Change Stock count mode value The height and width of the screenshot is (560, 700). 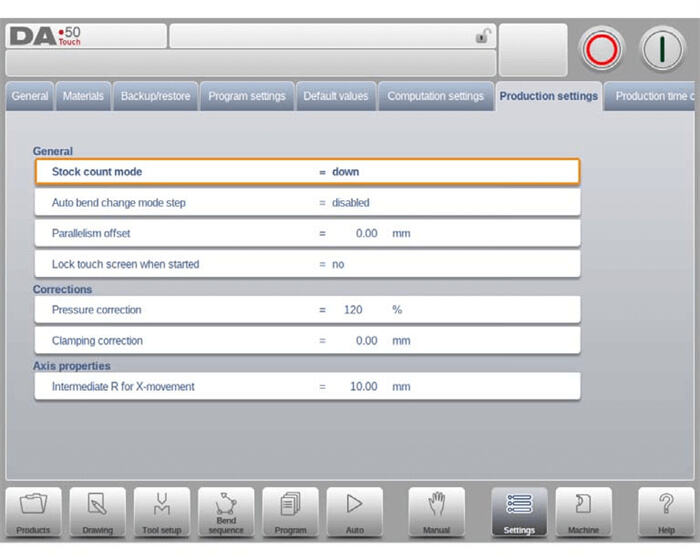point(345,172)
